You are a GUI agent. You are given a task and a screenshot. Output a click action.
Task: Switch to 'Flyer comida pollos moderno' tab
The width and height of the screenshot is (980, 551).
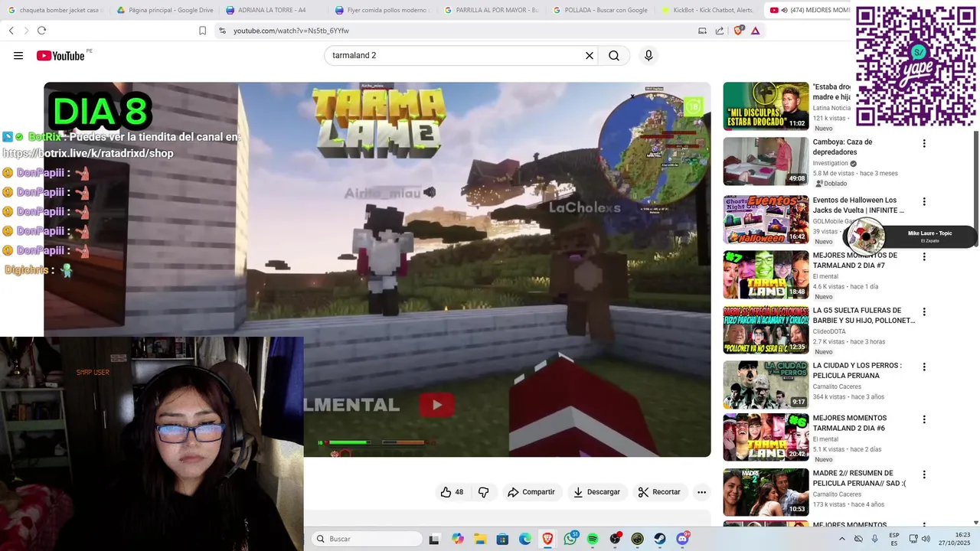pyautogui.click(x=382, y=10)
